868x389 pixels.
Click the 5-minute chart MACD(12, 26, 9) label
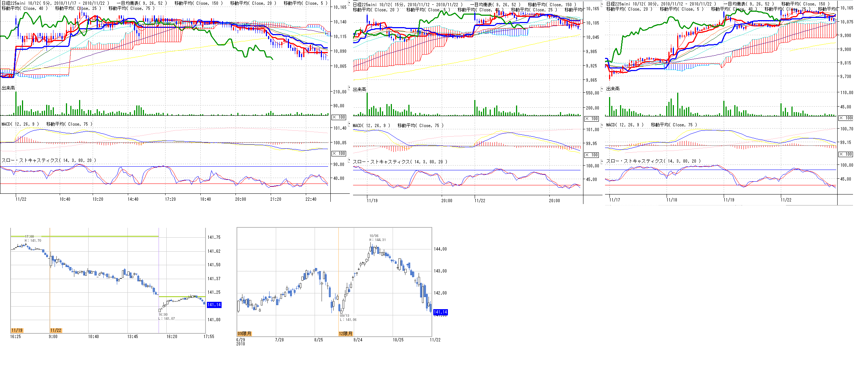tap(20, 124)
